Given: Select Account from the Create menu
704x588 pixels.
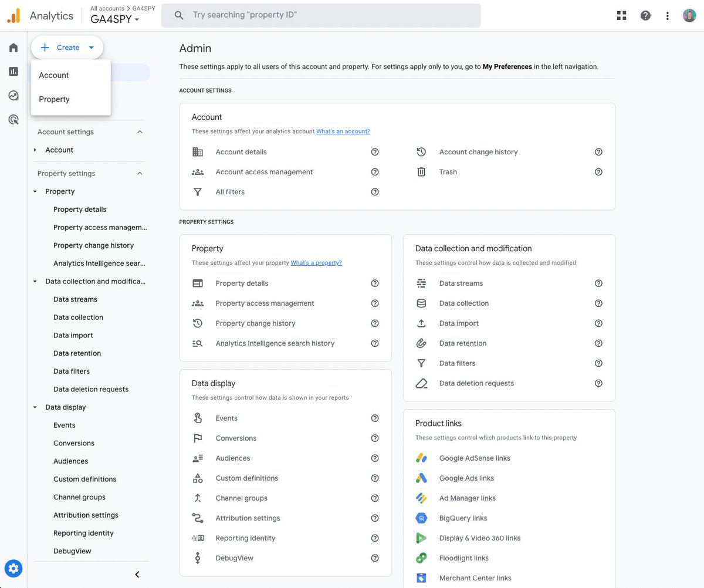Looking at the screenshot, I should 71,75.
